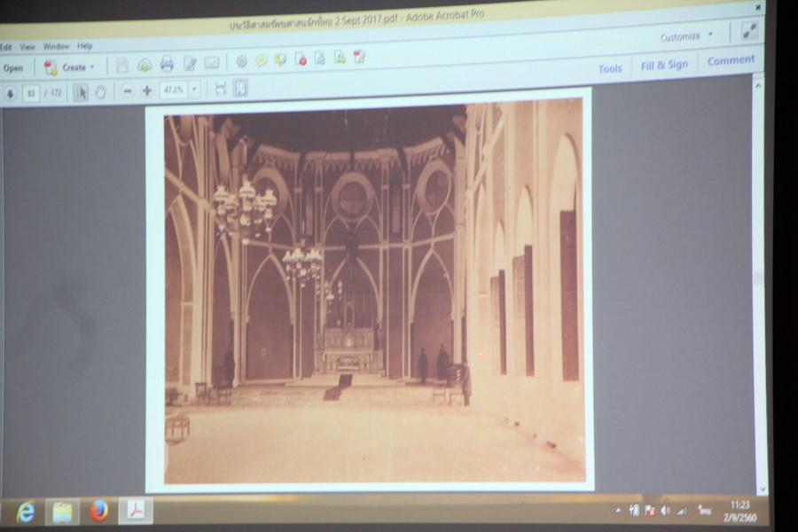Image resolution: width=798 pixels, height=532 pixels.
Task: Click the cloud upload icon
Action: pyautogui.click(x=145, y=65)
